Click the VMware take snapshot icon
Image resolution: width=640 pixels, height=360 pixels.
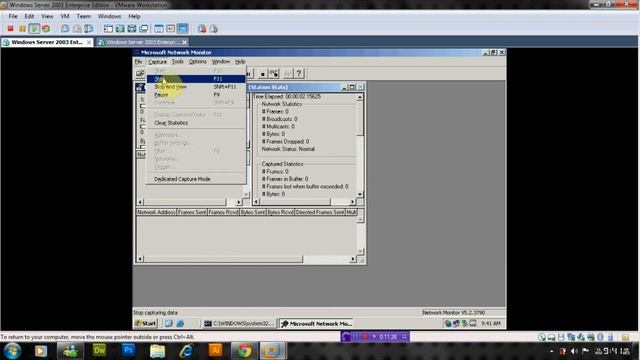tap(65, 29)
